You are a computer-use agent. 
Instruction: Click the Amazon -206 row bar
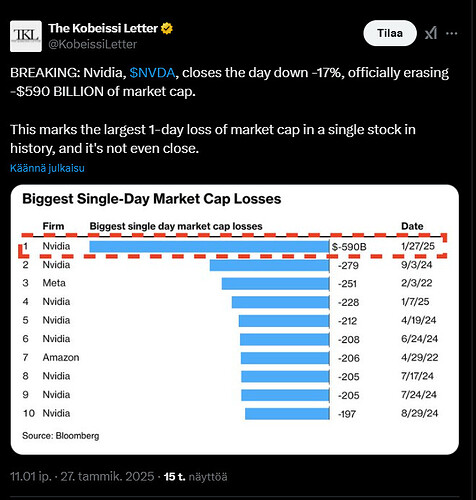pyautogui.click(x=285, y=358)
